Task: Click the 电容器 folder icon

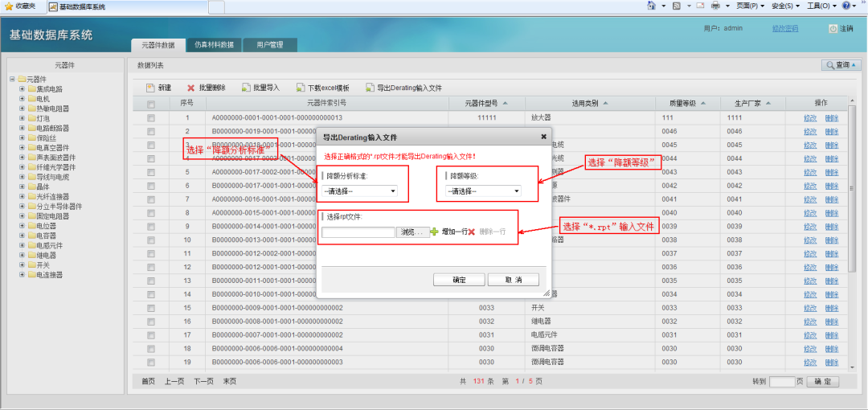Action: tap(31, 236)
